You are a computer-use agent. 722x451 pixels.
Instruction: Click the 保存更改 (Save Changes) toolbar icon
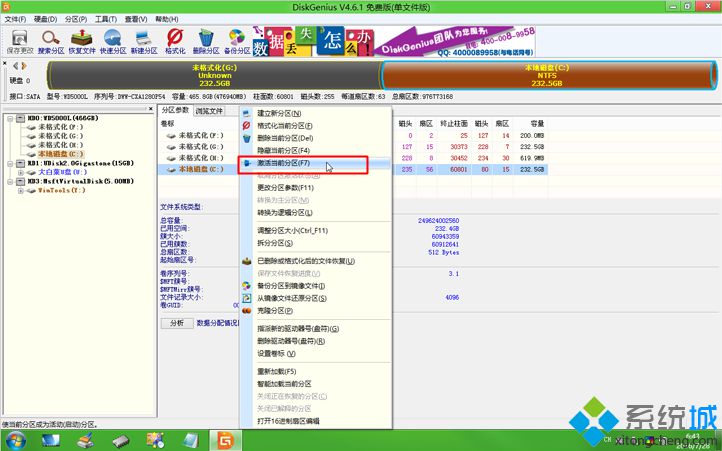click(20, 42)
